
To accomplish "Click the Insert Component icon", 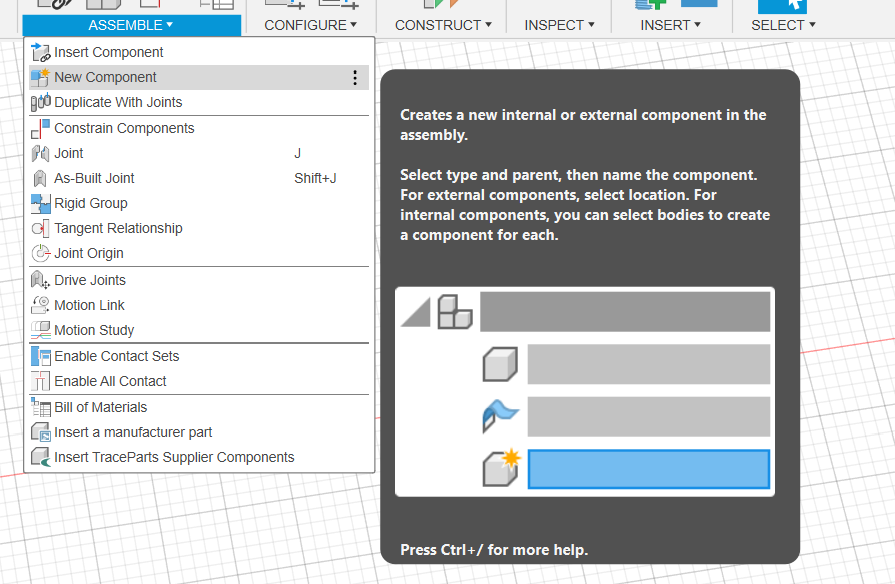I will (40, 52).
